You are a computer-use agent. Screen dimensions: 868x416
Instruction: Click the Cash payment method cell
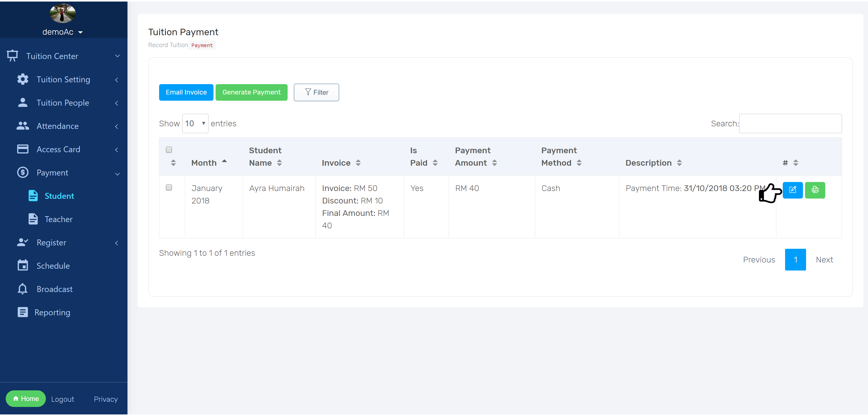577,207
